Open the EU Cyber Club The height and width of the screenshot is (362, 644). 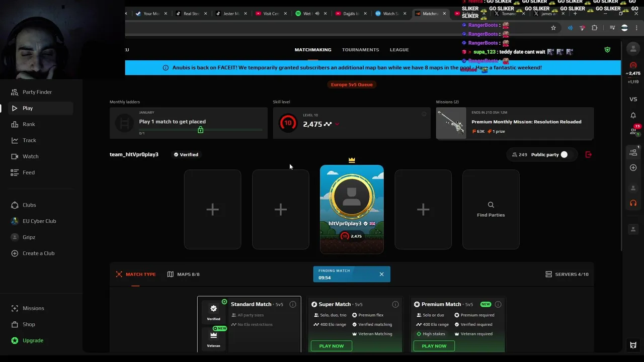click(x=39, y=221)
